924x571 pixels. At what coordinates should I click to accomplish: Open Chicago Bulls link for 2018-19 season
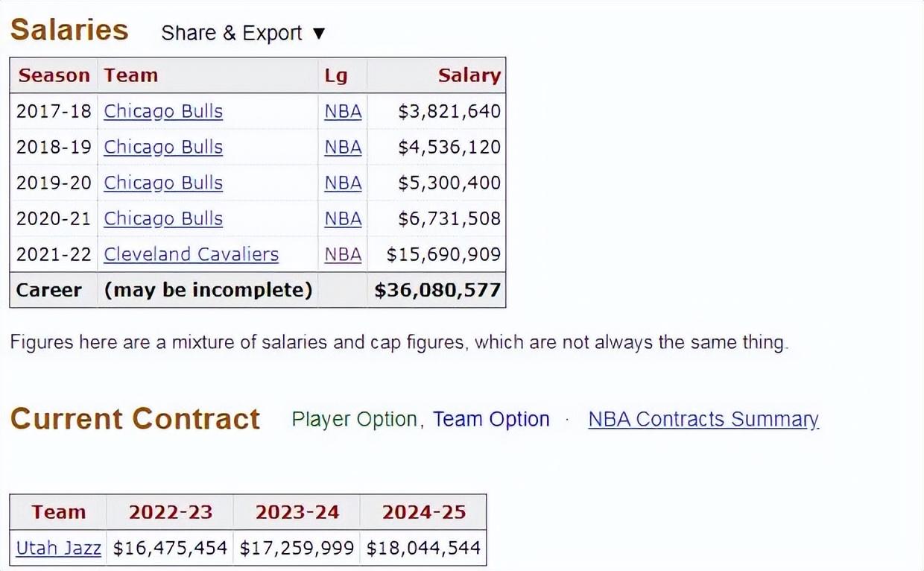tap(163, 147)
